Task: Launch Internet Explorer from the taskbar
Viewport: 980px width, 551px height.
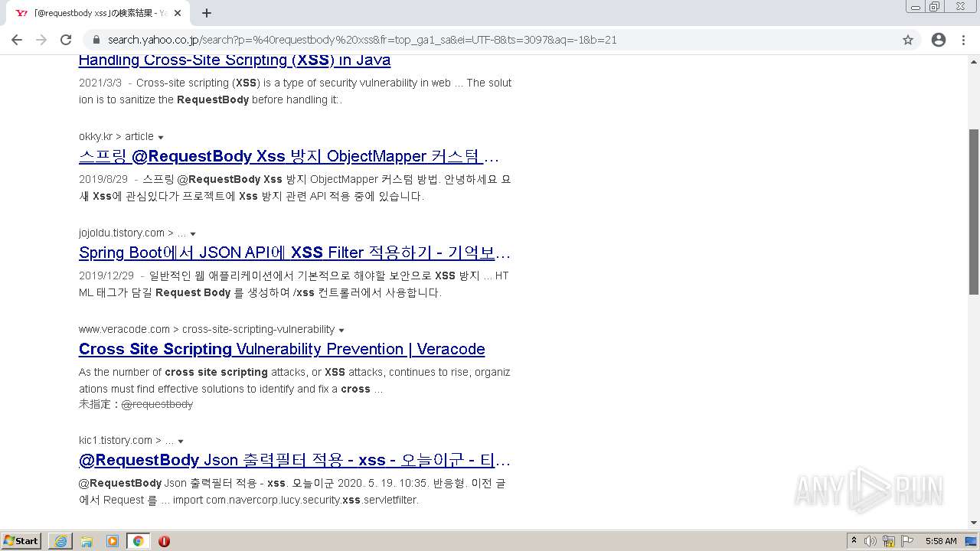Action: point(60,541)
